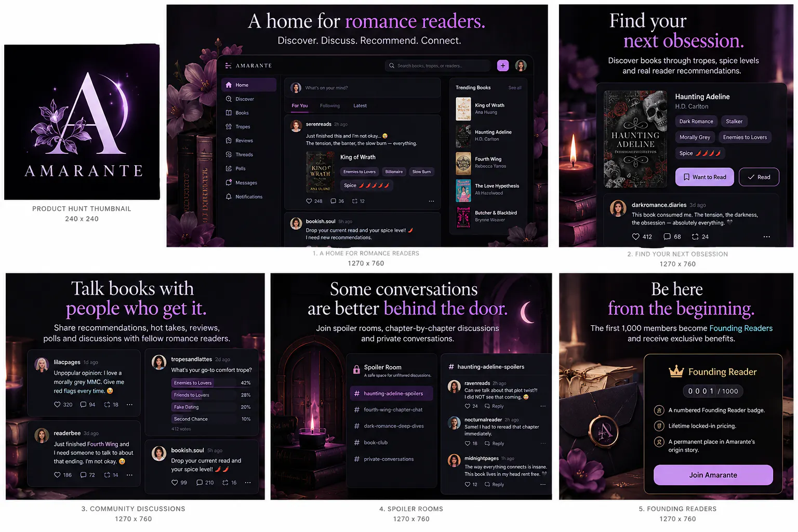Open The Love Hypothesis trending book
Viewport: 798px width, 532px height.
coord(488,190)
